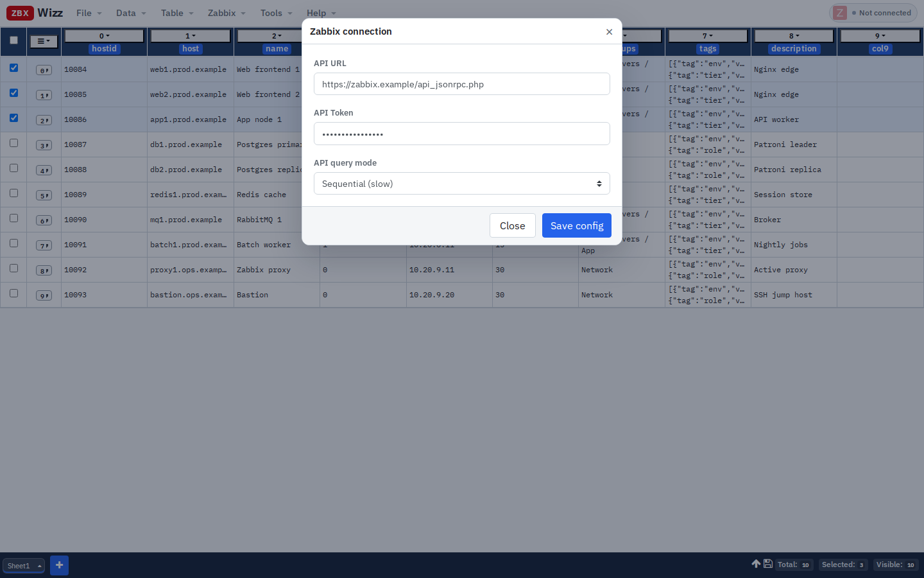This screenshot has width=924, height=578.
Task: Check the row for db1.prod.example
Action: tap(13, 143)
